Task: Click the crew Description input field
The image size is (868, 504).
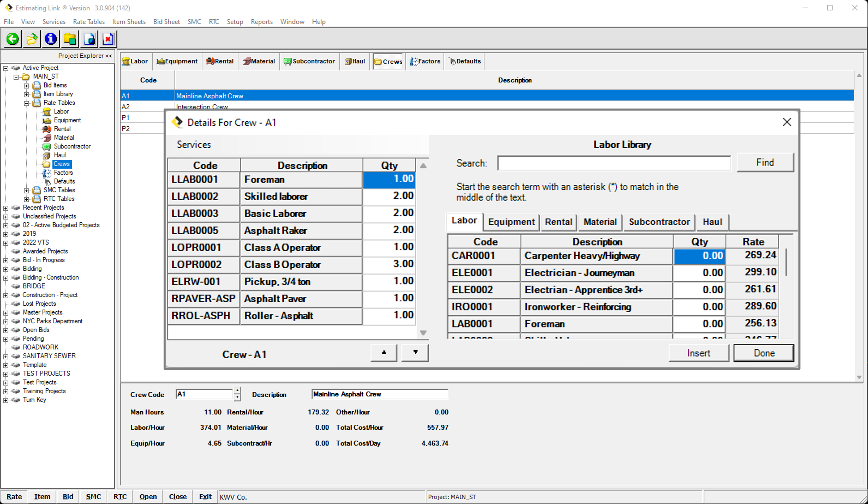Action: 380,394
